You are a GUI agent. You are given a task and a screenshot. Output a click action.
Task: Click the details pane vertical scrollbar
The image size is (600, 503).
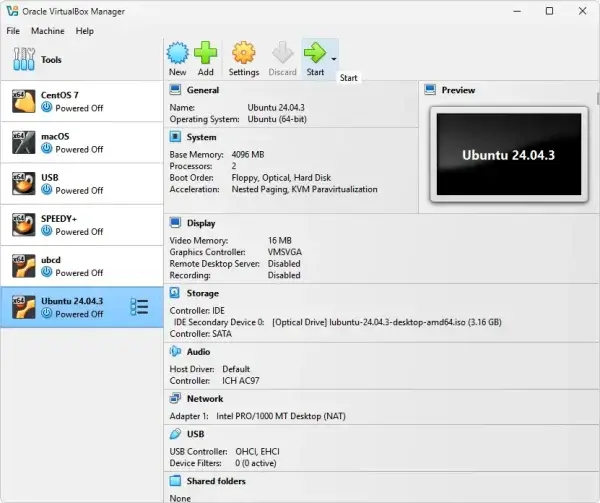[598, 98]
